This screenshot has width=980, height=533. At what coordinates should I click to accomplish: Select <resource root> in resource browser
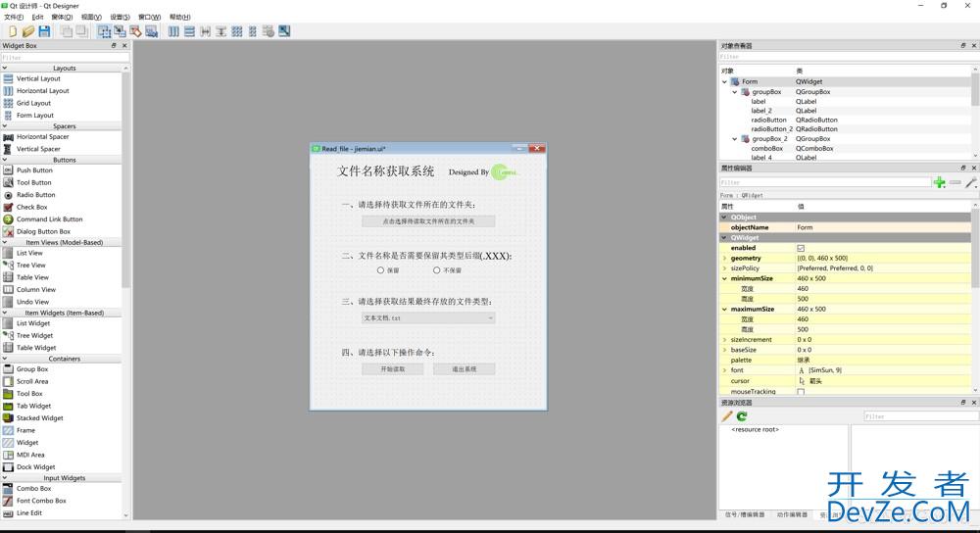click(755, 430)
